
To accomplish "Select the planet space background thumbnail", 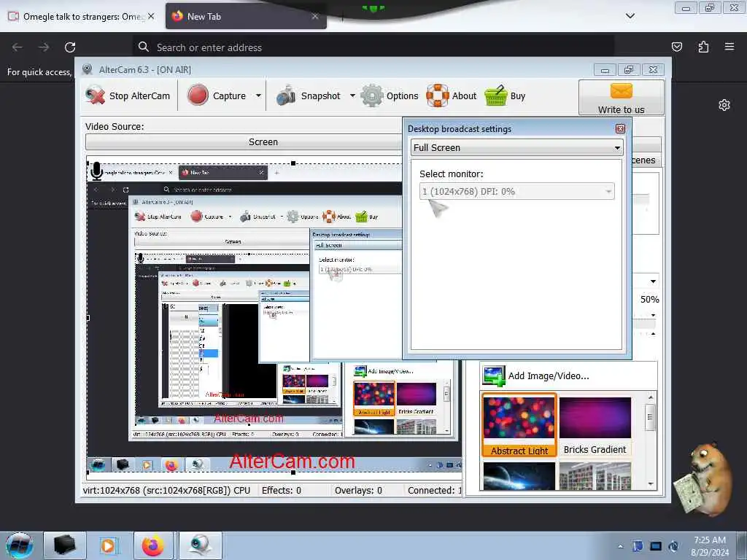I will coord(519,475).
